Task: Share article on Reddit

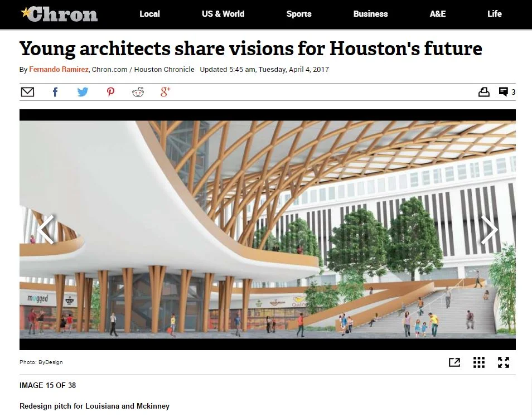Action: (138, 92)
